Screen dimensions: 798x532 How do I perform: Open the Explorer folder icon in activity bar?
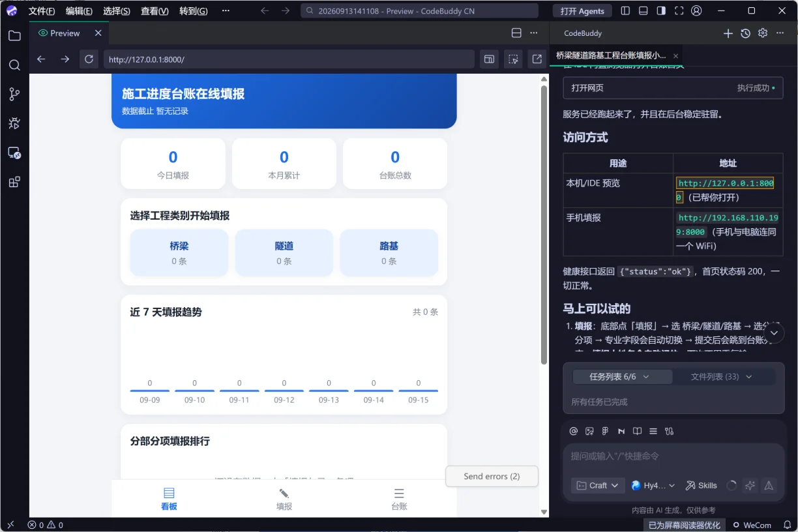14,36
